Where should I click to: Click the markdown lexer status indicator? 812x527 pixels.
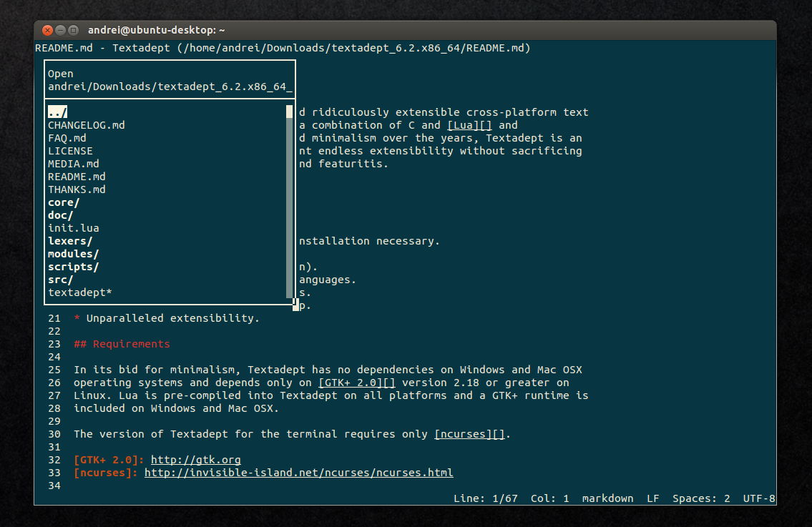[x=607, y=498]
